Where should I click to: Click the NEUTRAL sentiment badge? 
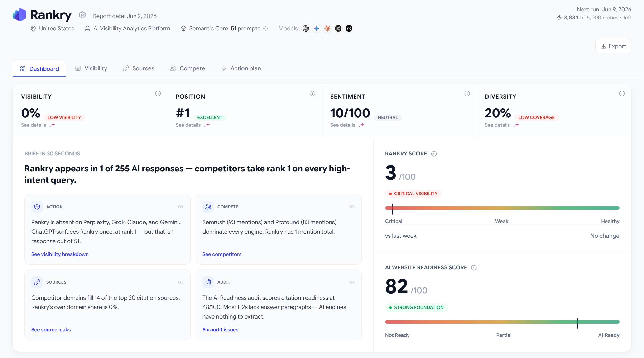tap(388, 117)
